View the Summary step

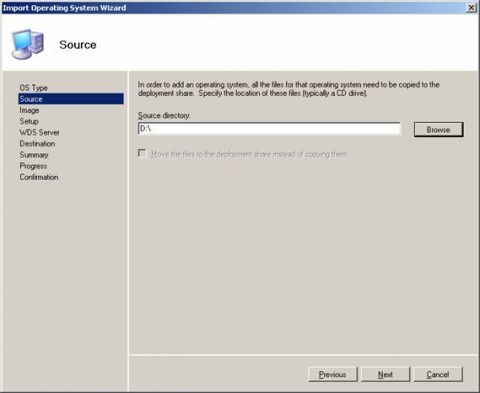(x=34, y=155)
